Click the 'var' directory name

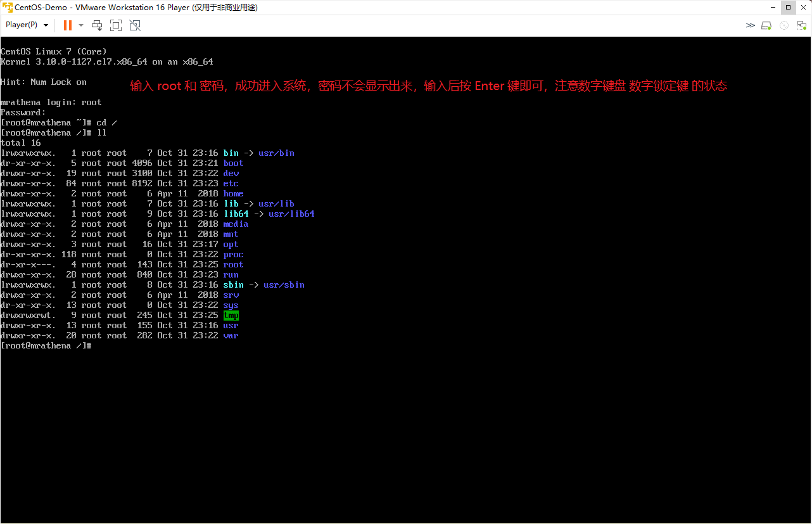(231, 335)
